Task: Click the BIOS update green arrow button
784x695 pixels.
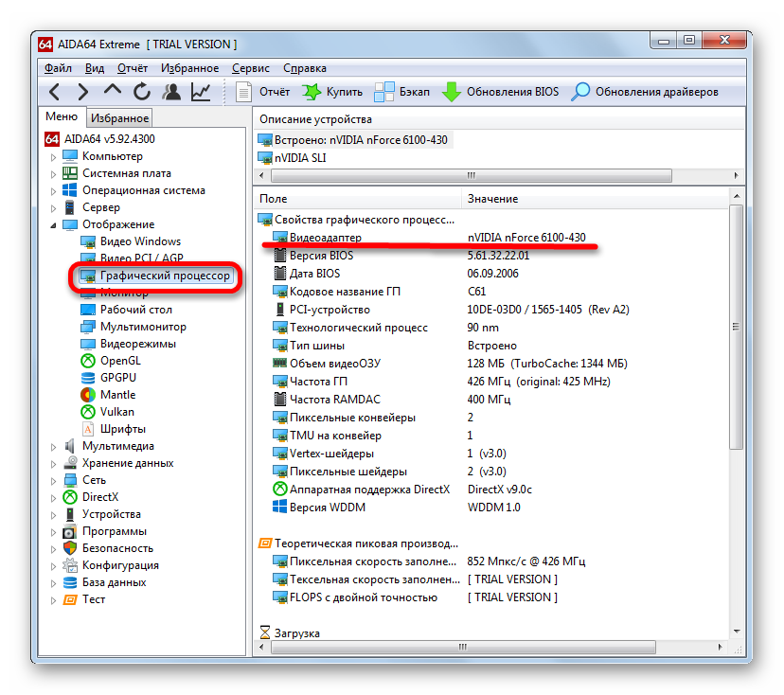Action: (501, 92)
